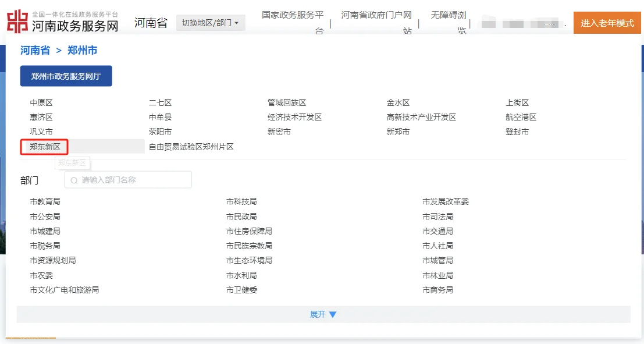Open the 国家政务服务平台 link
Viewport: 644px width, 344px height.
(293, 23)
